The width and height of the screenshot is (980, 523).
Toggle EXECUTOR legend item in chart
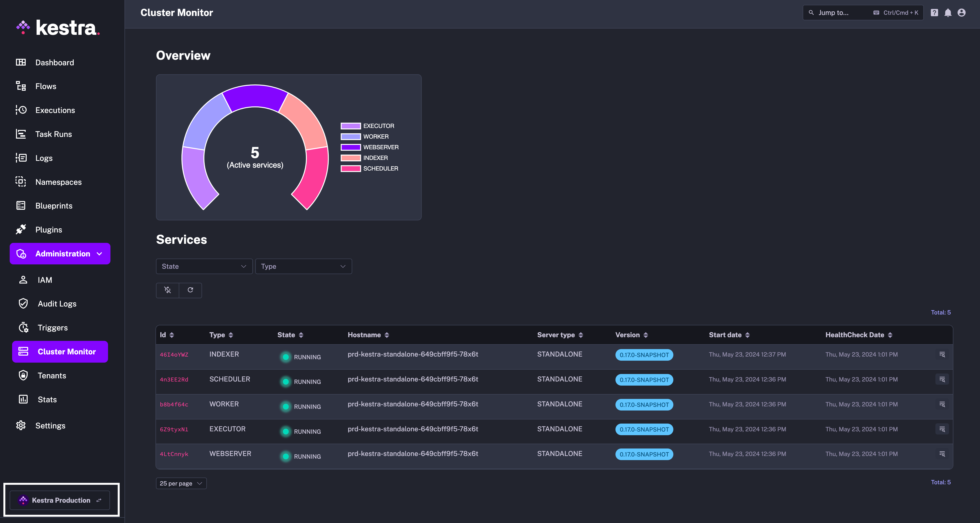tap(367, 126)
